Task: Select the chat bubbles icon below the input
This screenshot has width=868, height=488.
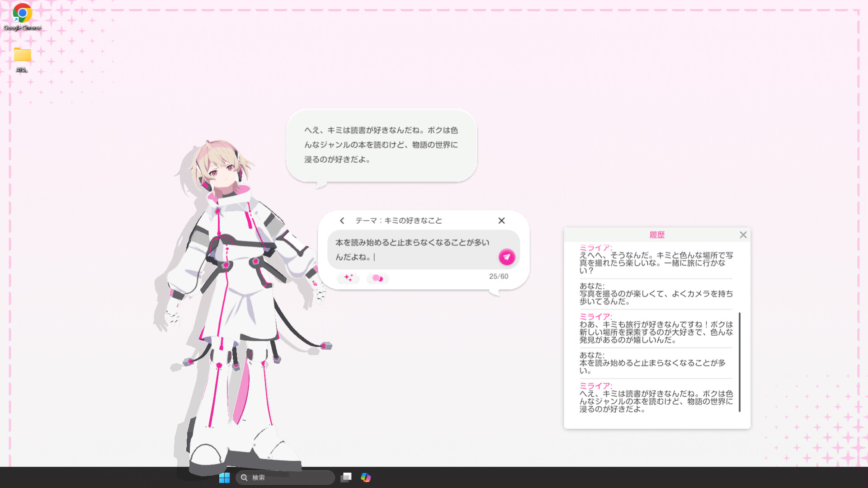Action: point(377,279)
